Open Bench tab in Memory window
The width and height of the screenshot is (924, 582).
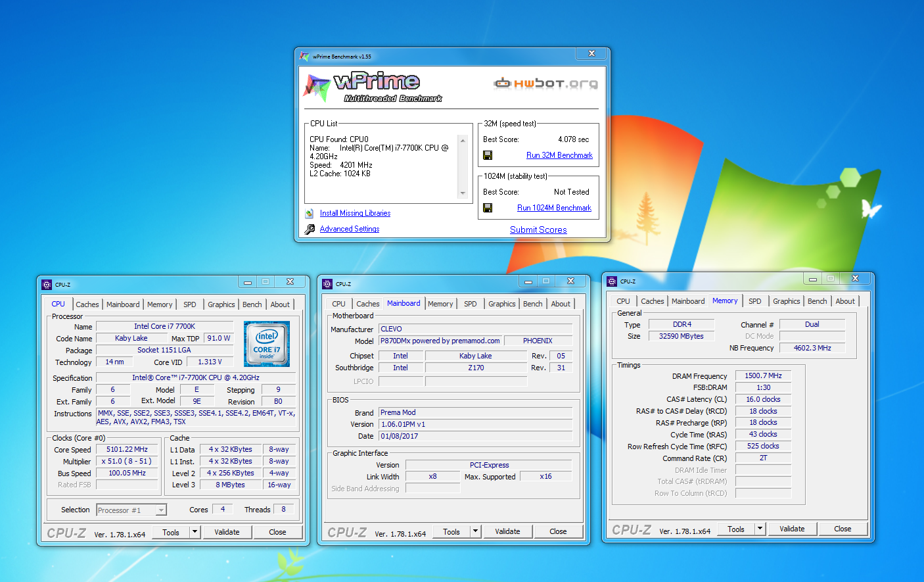tap(818, 301)
